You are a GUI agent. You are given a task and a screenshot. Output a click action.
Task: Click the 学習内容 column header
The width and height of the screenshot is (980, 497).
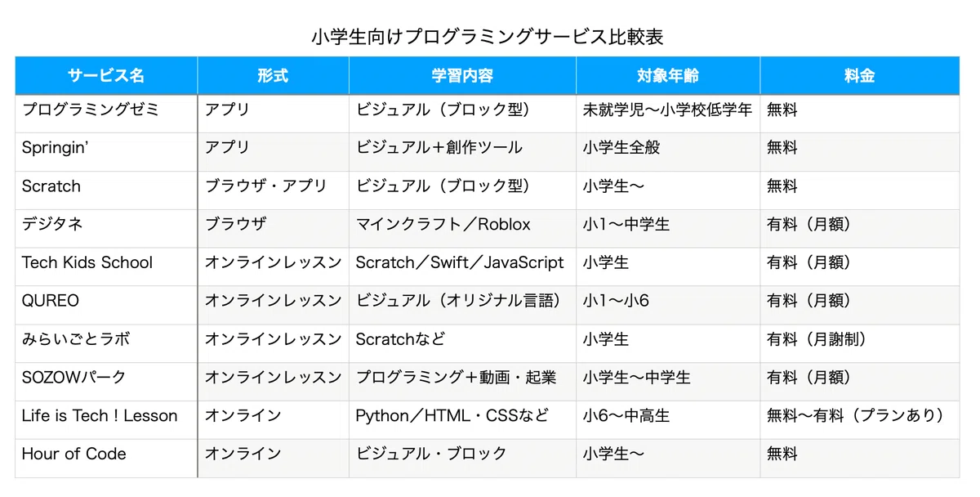pos(462,75)
